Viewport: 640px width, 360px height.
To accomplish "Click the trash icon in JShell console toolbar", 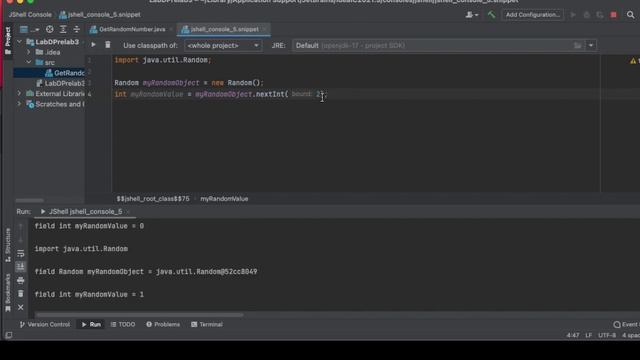I will pos(108,44).
